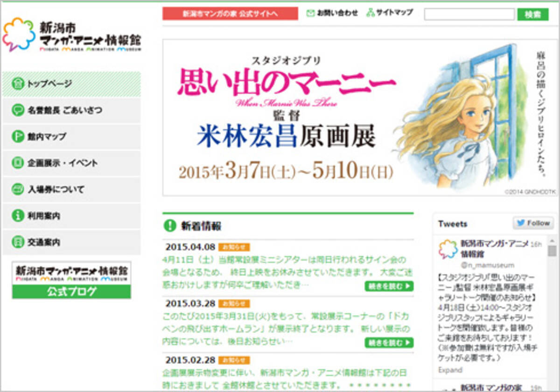This screenshot has height=392, width=560.
Task: Read more of the 2015.04.08 news item
Action: 389,286
